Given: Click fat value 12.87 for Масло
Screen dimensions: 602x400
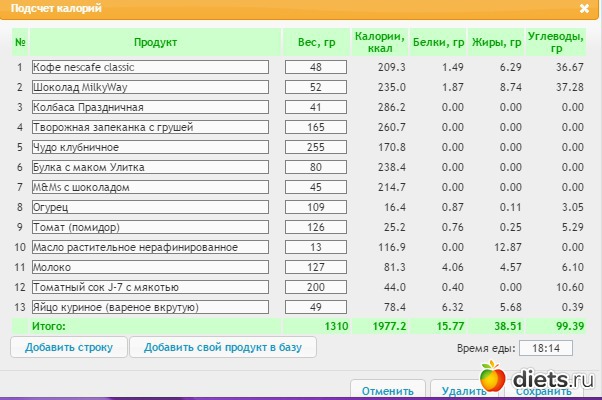Looking at the screenshot, I should (508, 247).
